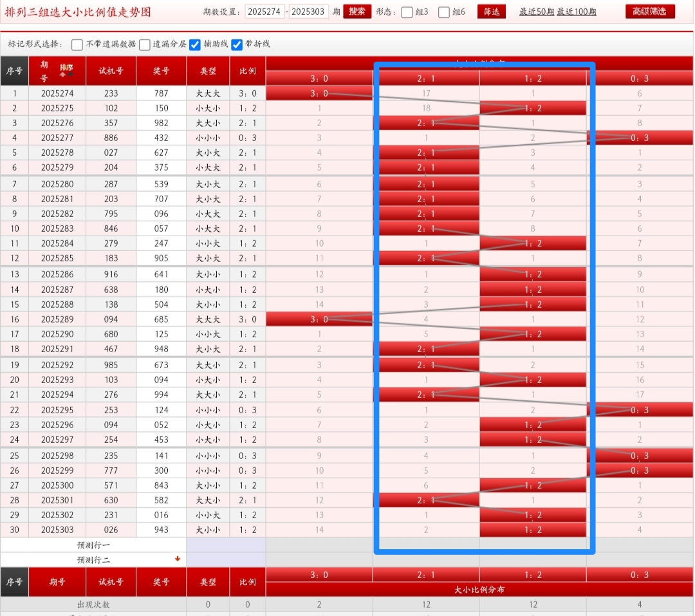Click period cell 2025289
The height and width of the screenshot is (616, 695).
coord(57,319)
